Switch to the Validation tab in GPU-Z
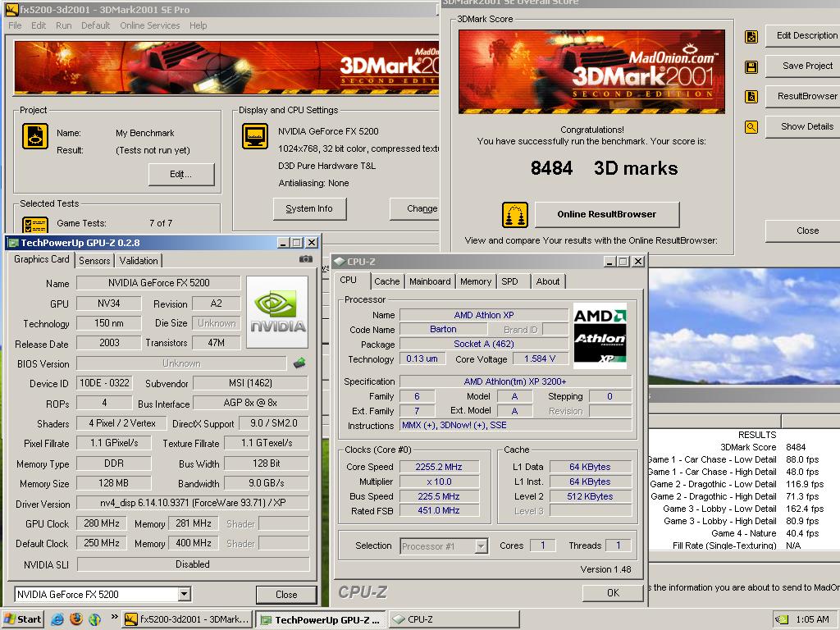 139,260
